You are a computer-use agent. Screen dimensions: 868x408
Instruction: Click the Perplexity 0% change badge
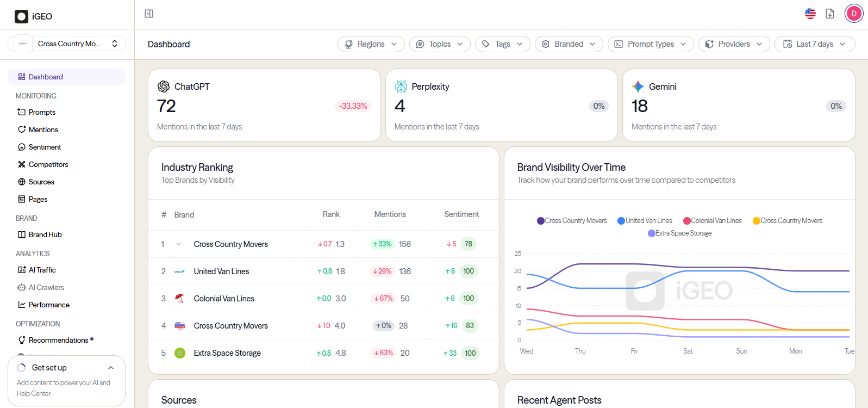click(x=599, y=106)
